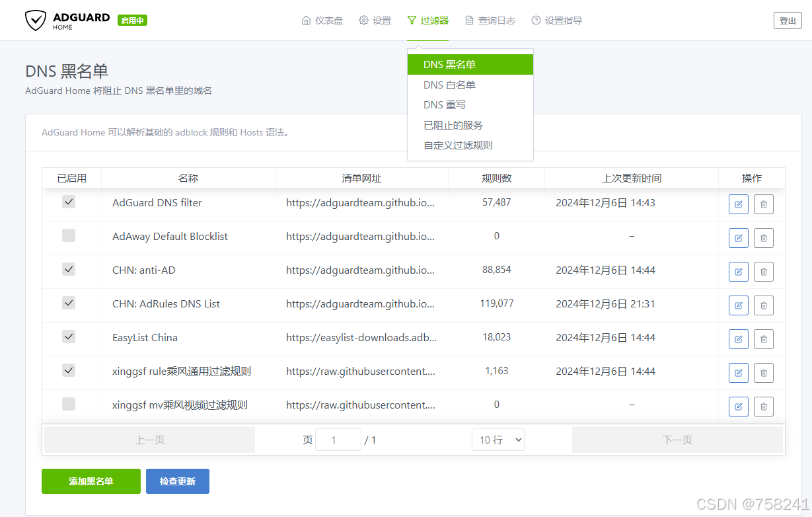Uncheck the EasyList China checkbox

point(69,337)
